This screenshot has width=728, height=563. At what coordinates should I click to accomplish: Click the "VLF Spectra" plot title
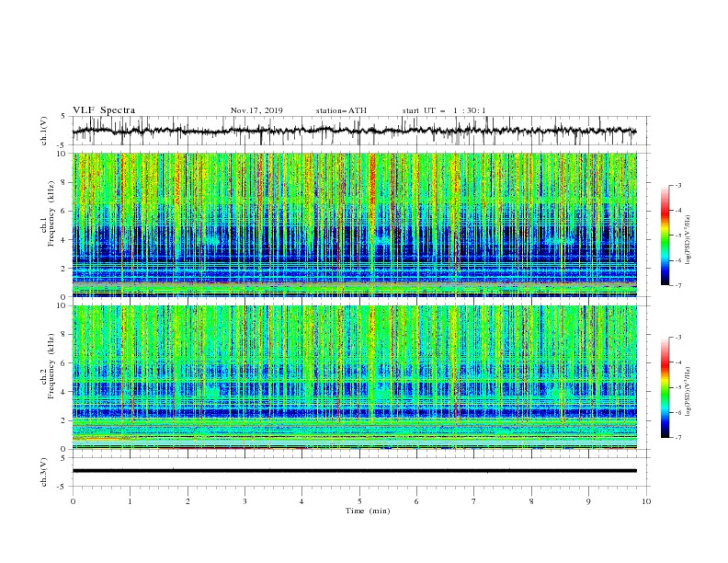point(104,110)
